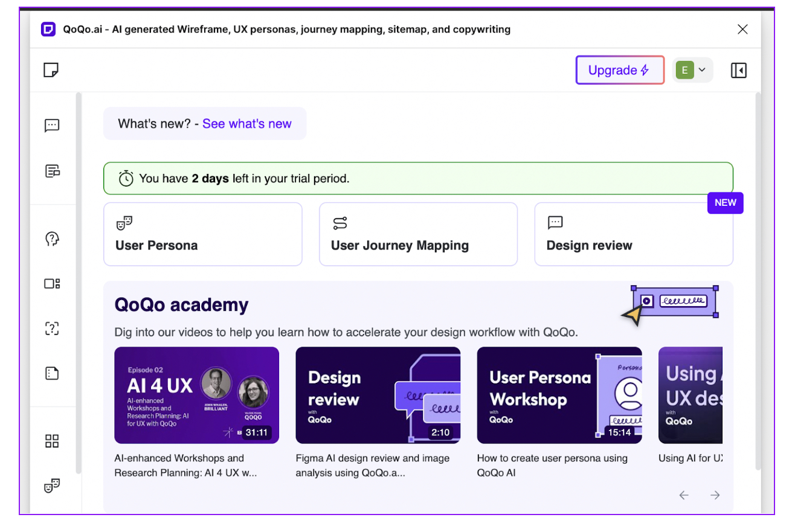Click the new note icon at top left
Image resolution: width=792 pixels, height=532 pixels.
point(50,69)
